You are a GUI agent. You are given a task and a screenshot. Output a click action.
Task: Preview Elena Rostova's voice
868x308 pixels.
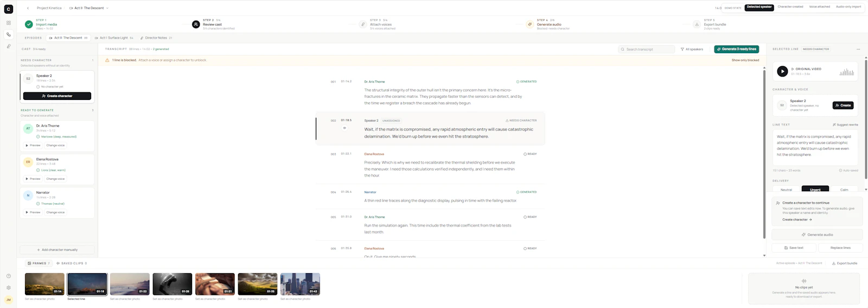pos(33,179)
